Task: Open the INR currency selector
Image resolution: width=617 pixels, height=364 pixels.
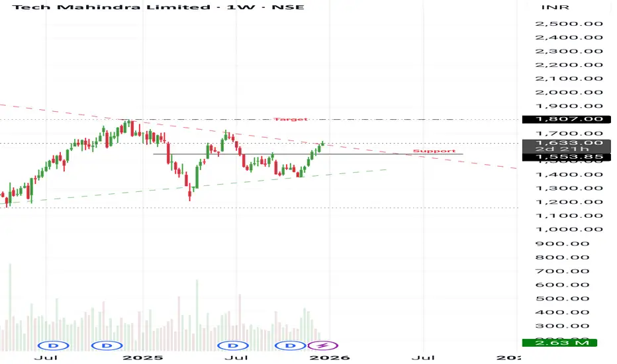Action: point(555,7)
